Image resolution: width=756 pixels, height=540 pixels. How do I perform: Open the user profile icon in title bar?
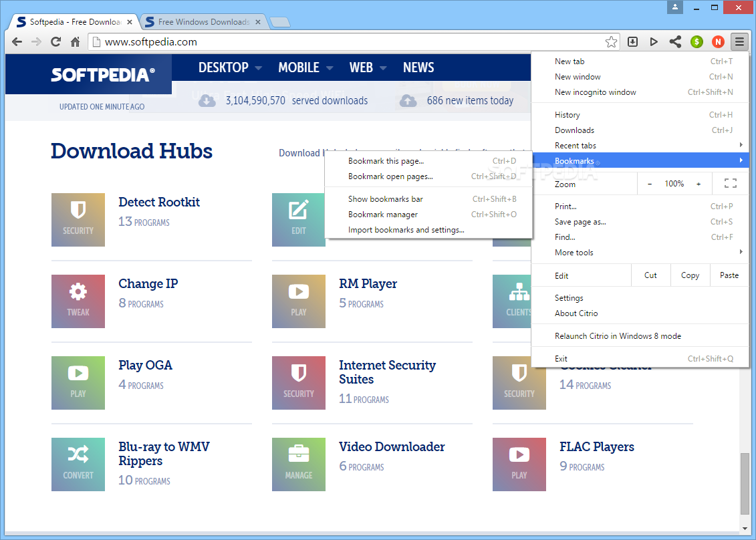675,7
